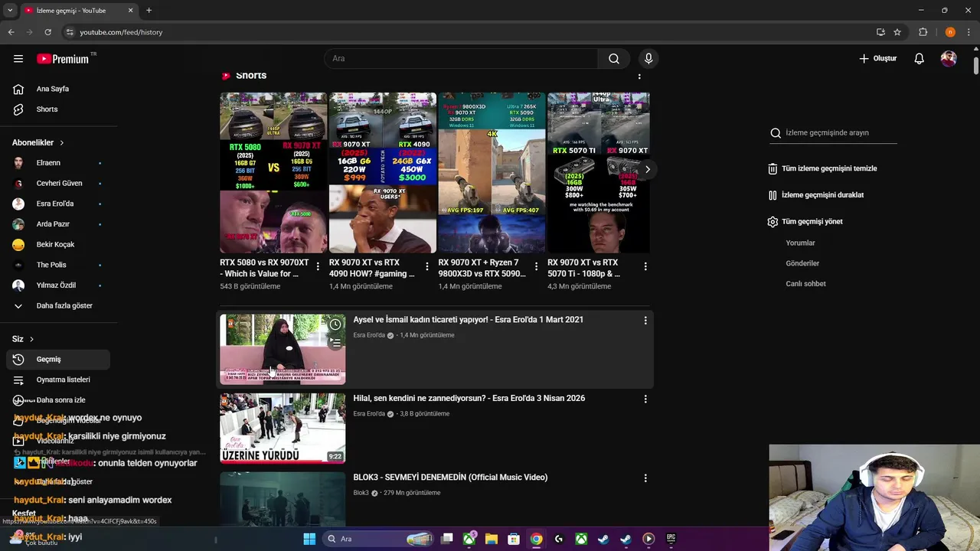The image size is (980, 551).
Task: Open the Arda Pazır channel
Action: pos(60,224)
